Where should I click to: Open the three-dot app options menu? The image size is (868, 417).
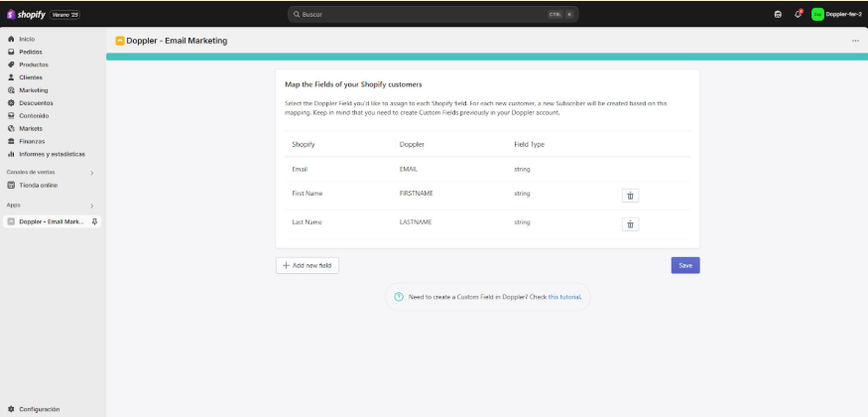coord(855,41)
